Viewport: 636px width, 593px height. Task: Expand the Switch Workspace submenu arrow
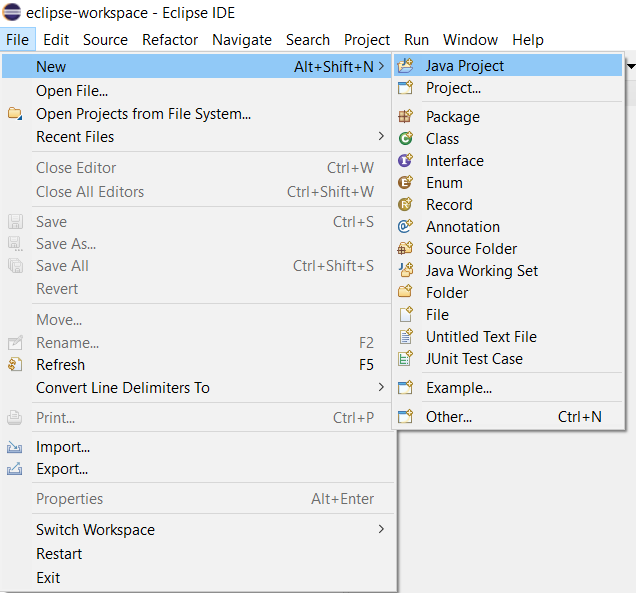click(x=381, y=530)
